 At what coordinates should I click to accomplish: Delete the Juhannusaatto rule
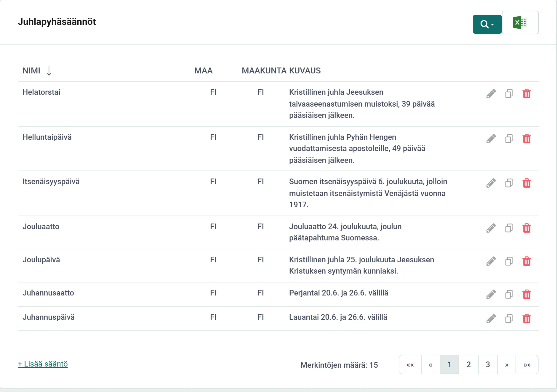click(527, 295)
